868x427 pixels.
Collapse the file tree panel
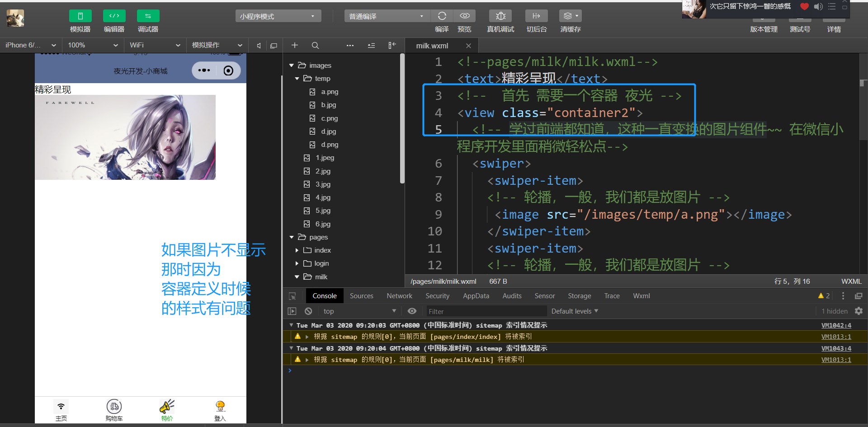(392, 45)
